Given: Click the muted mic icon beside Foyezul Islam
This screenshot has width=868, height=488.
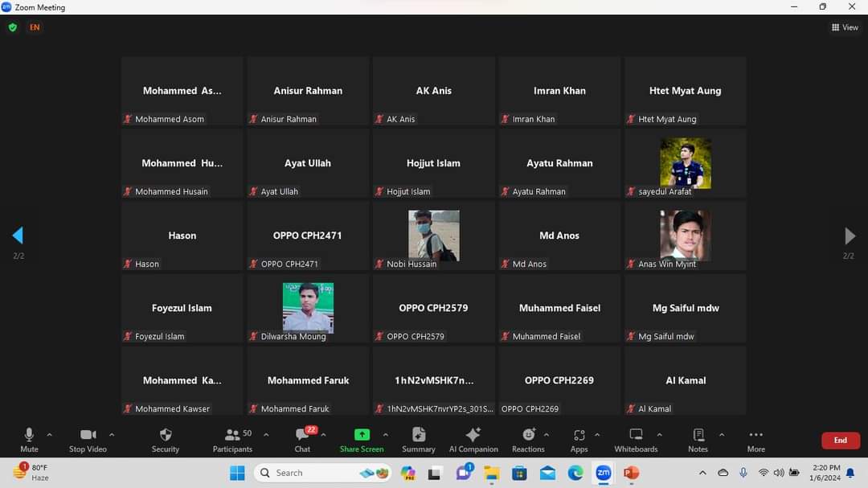Looking at the screenshot, I should 128,336.
